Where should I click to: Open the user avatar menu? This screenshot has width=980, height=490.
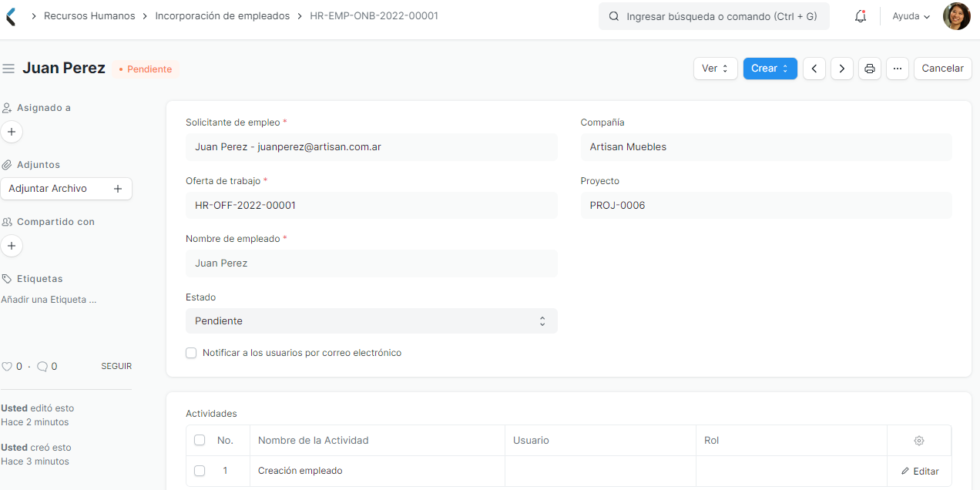(957, 16)
